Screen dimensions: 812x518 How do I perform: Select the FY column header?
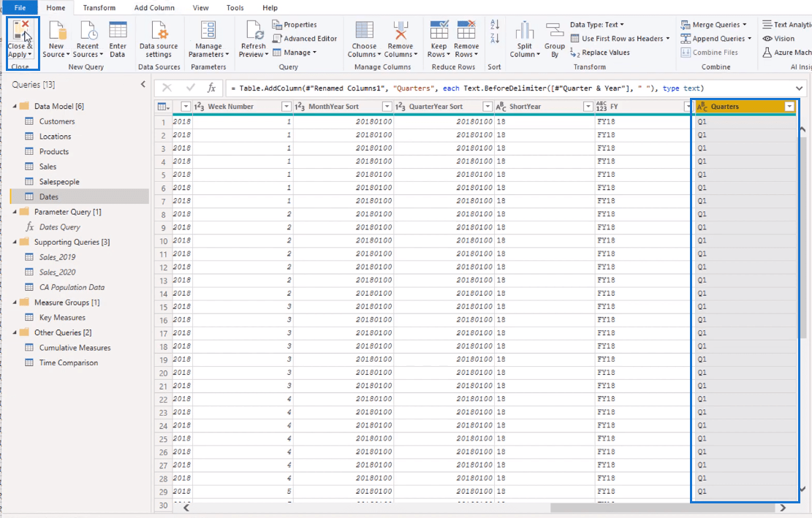tap(642, 107)
